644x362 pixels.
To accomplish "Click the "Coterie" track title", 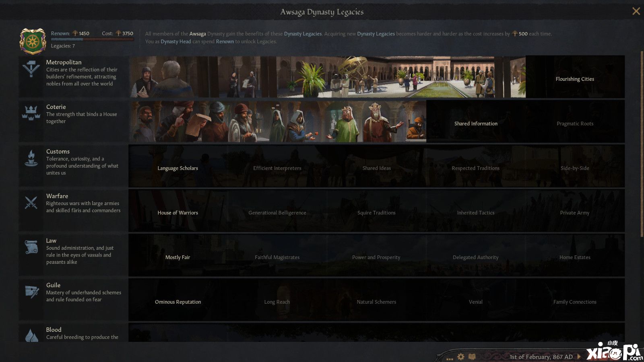I will pos(56,107).
